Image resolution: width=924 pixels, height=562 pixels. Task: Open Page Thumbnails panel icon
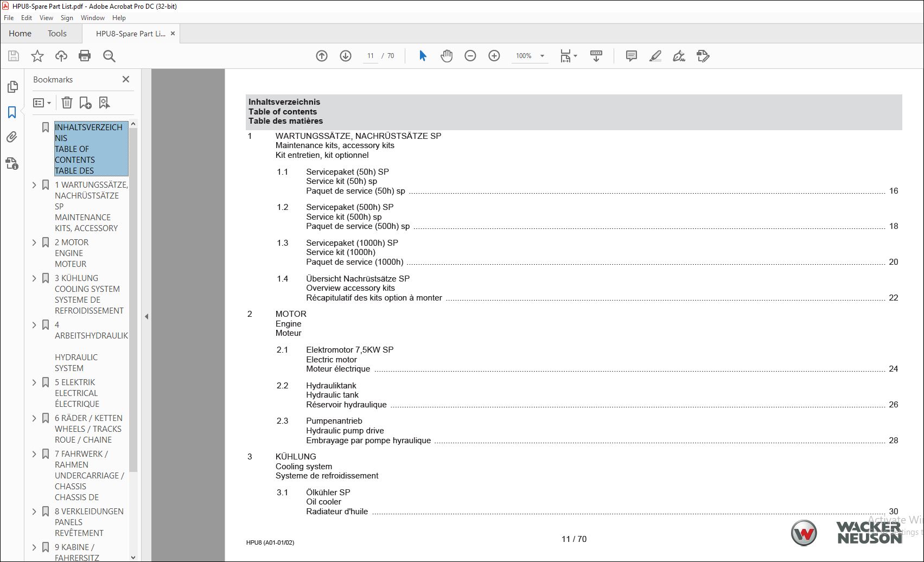pyautogui.click(x=12, y=87)
